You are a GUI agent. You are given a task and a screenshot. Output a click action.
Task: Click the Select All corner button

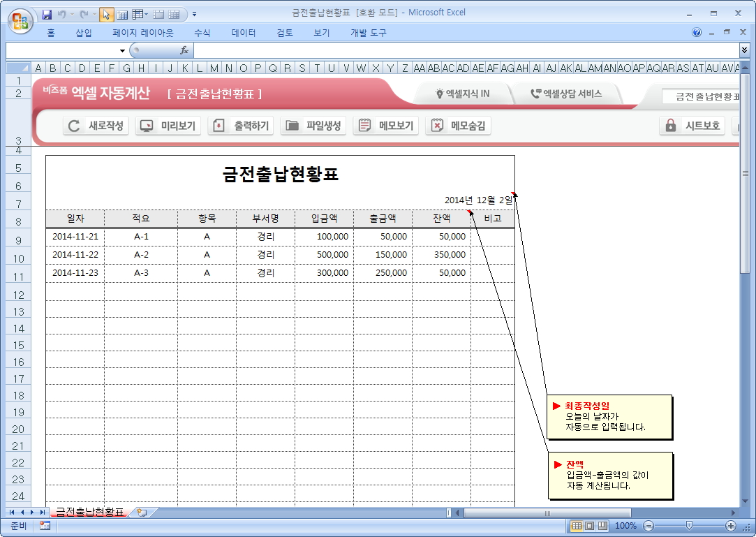pos(18,68)
